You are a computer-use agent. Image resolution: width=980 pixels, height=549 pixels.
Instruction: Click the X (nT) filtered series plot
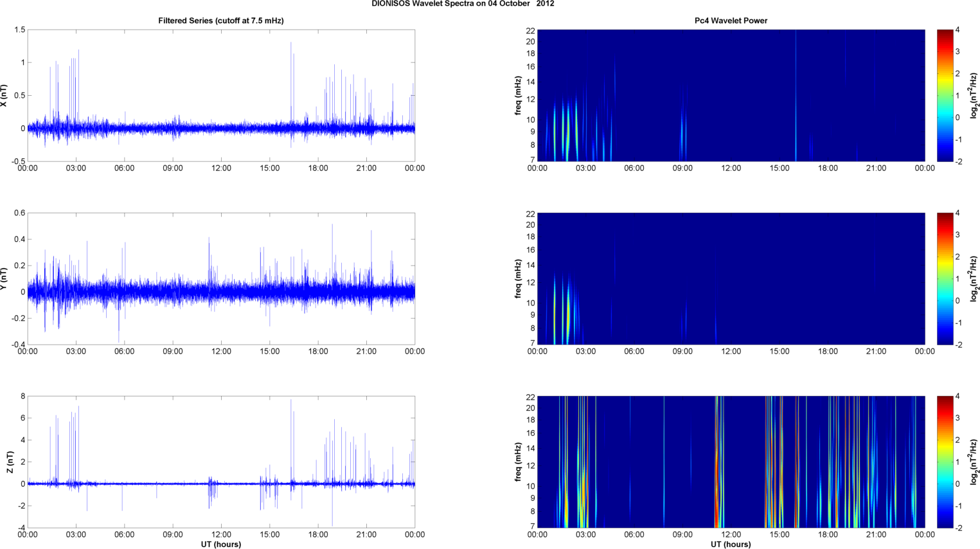tap(220, 95)
